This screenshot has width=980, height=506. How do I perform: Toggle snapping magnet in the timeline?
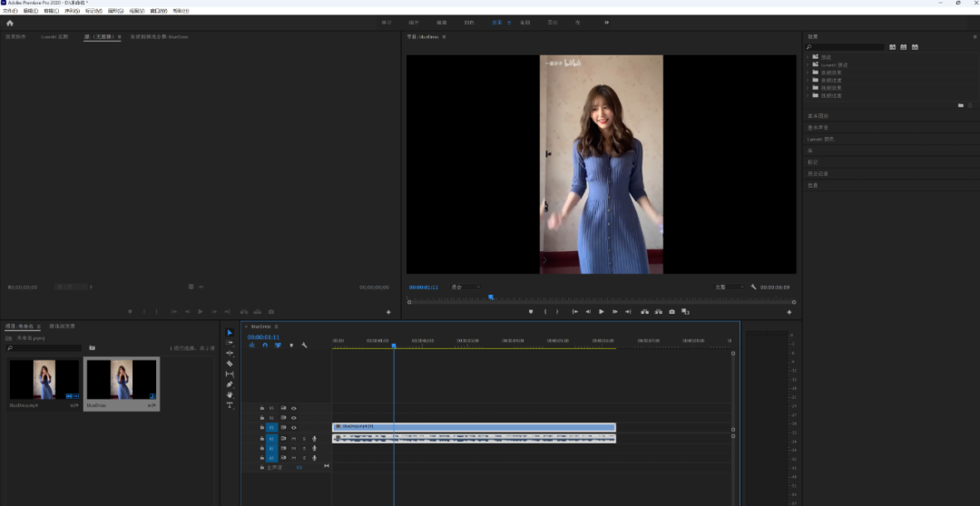point(265,345)
